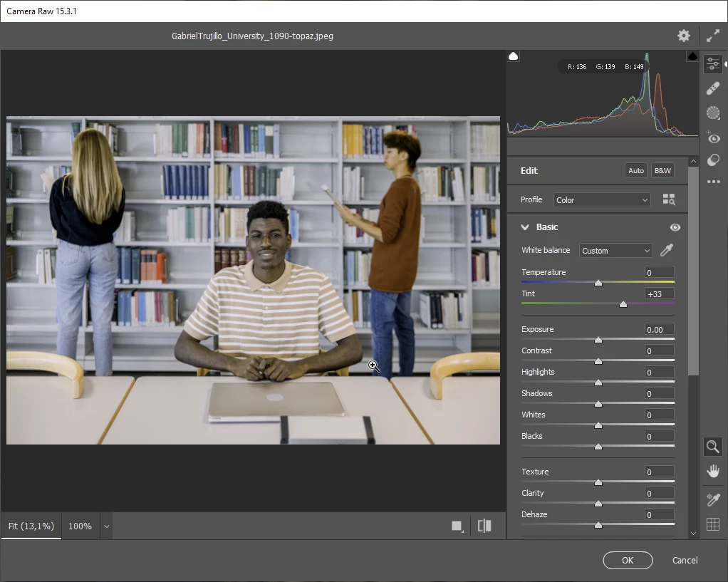728x582 pixels.
Task: Convert to B&W button
Action: (x=662, y=170)
